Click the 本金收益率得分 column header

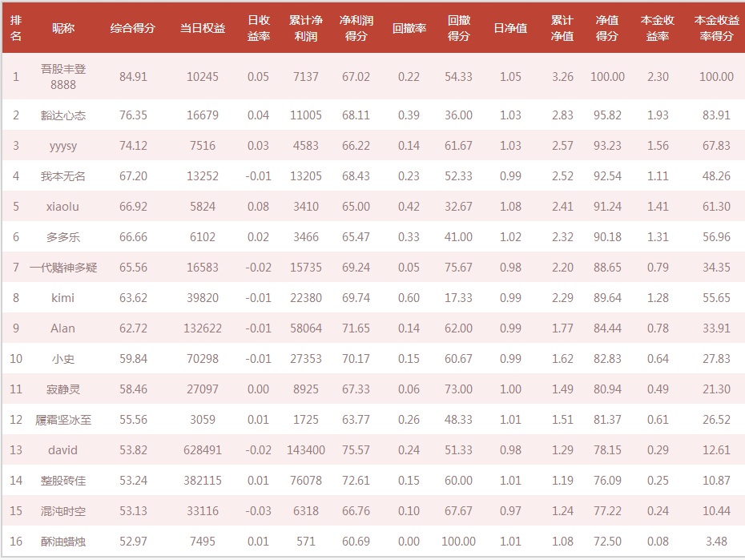(x=716, y=28)
